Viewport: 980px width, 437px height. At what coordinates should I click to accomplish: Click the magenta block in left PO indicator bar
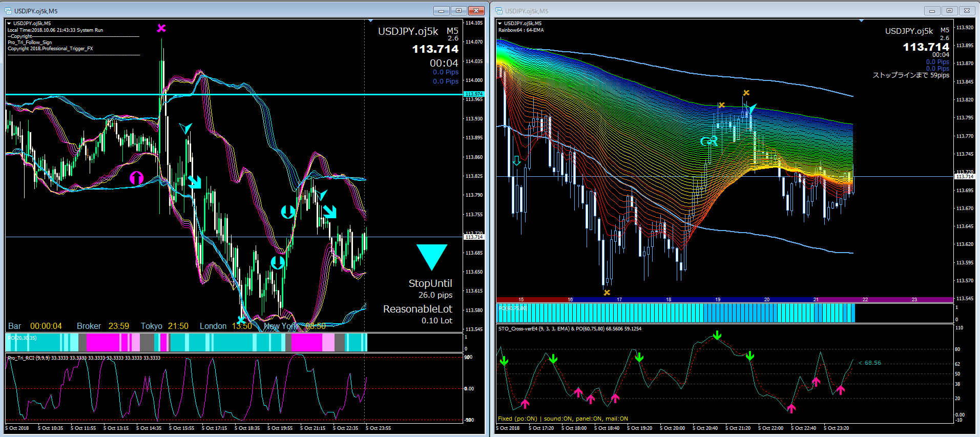click(102, 342)
